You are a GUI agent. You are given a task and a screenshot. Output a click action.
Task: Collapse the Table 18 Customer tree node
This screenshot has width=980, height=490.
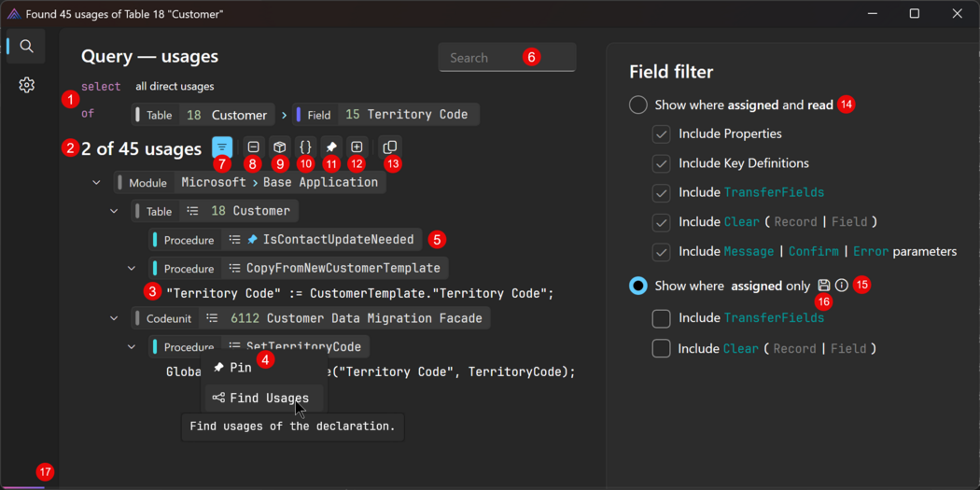tap(115, 212)
